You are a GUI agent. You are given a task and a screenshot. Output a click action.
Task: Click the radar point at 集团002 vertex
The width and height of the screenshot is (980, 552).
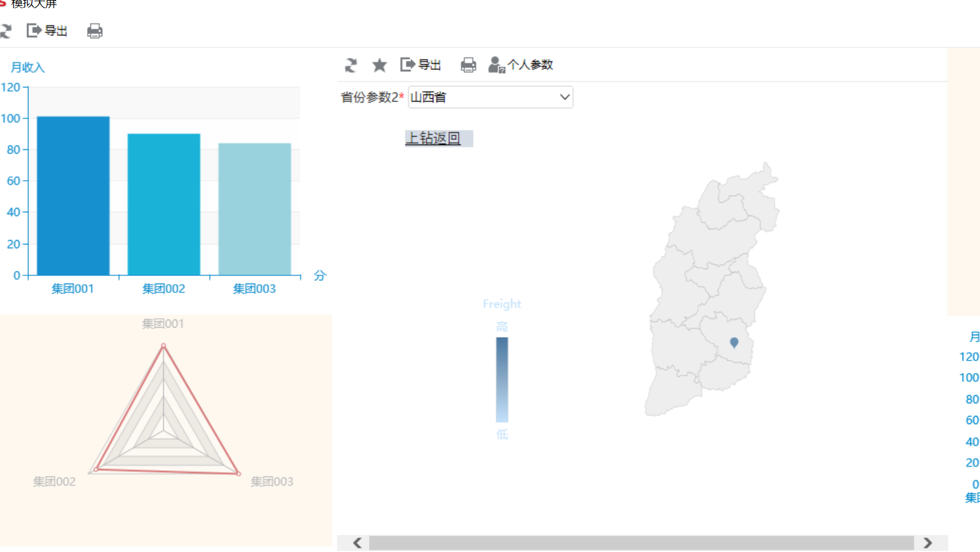pyautogui.click(x=96, y=469)
